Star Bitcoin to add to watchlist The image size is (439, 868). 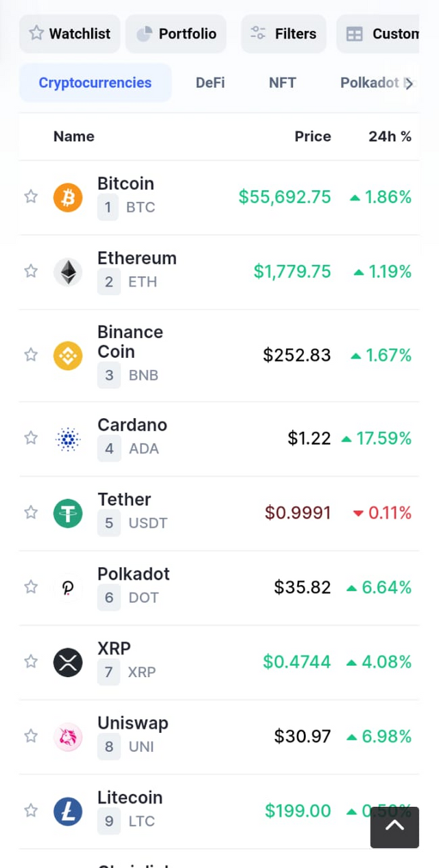click(31, 197)
